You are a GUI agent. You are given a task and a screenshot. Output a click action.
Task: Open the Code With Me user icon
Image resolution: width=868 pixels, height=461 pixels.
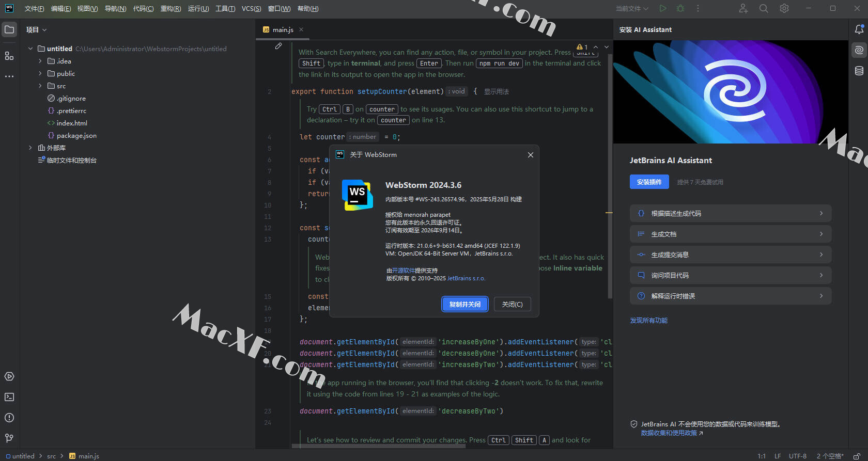coord(743,8)
